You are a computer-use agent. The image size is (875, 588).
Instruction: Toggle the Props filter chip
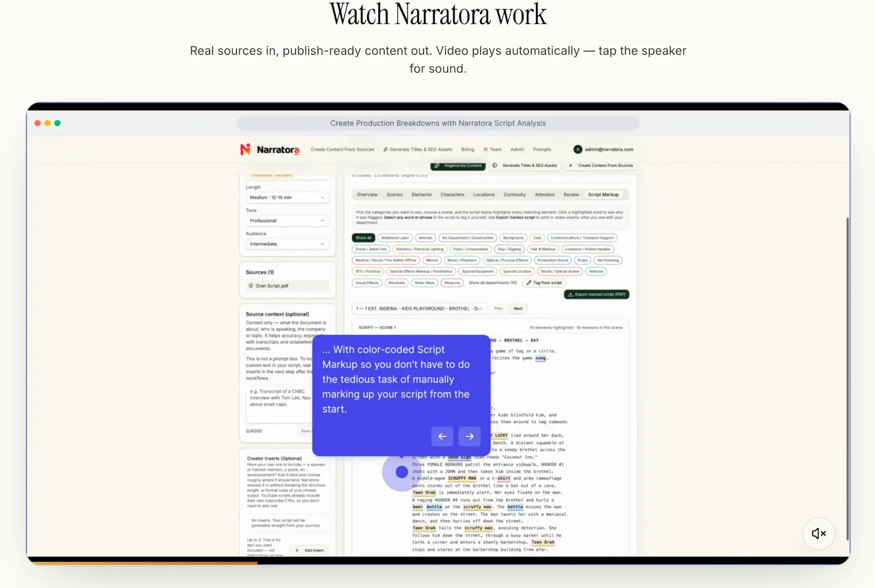click(x=582, y=260)
